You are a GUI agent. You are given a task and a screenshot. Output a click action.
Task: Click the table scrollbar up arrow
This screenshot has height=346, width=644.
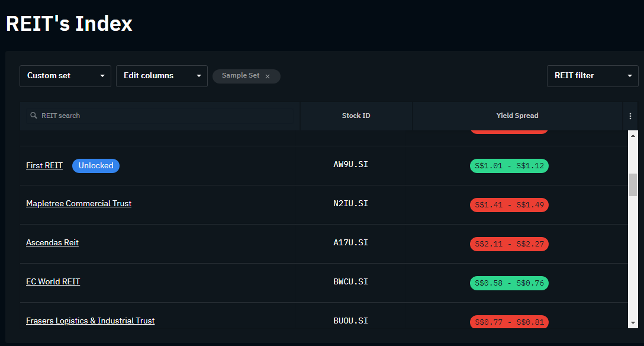[x=633, y=136]
